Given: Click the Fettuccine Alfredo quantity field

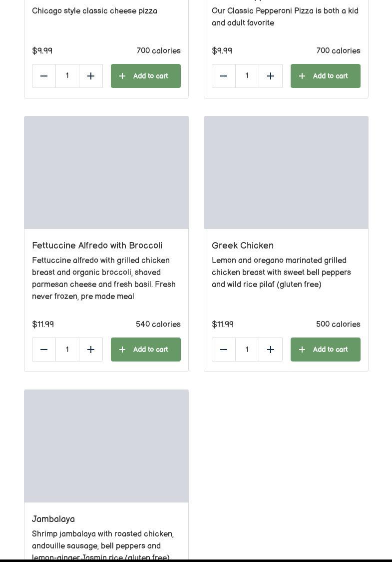Looking at the screenshot, I should point(67,349).
